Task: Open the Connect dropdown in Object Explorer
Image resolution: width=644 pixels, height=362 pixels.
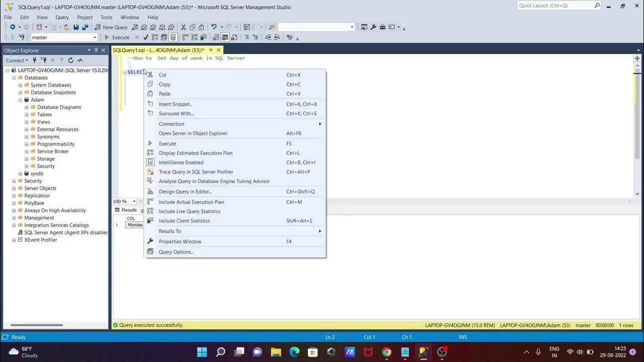Action: [17, 60]
